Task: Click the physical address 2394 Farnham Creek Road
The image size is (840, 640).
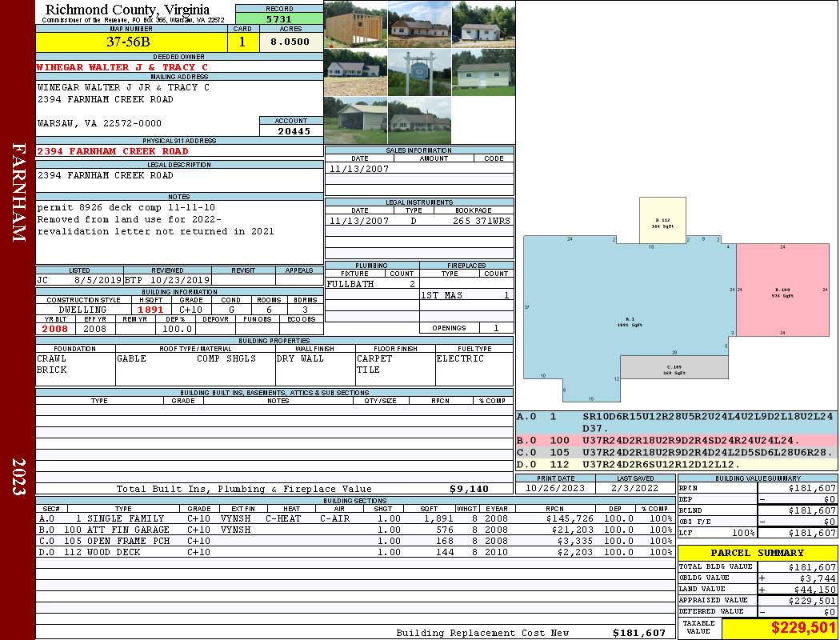Action: (x=113, y=151)
